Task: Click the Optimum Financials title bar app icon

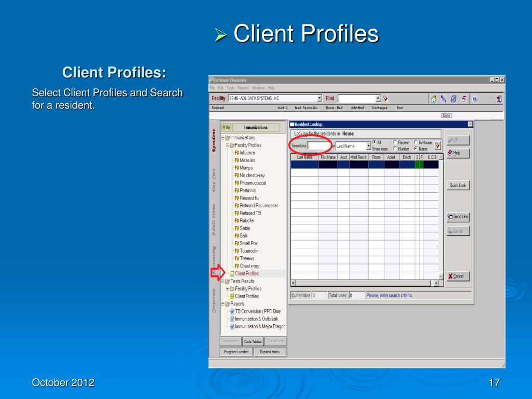Action: pos(211,80)
